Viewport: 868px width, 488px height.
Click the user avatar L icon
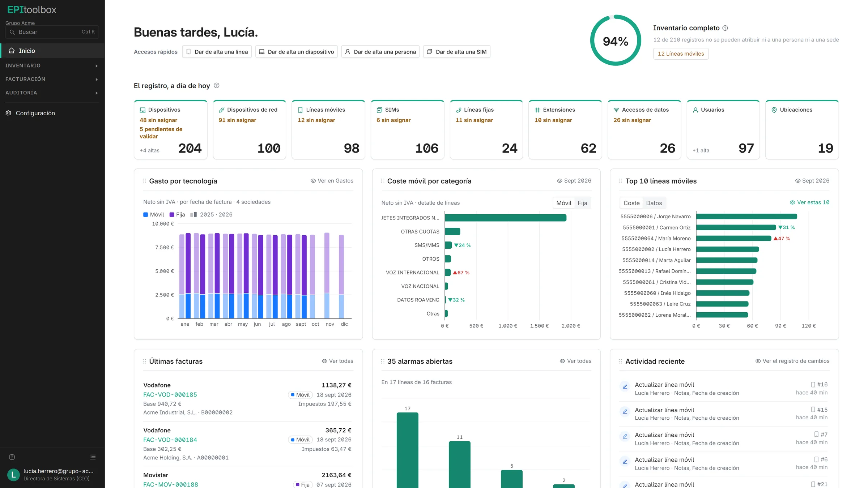click(14, 475)
